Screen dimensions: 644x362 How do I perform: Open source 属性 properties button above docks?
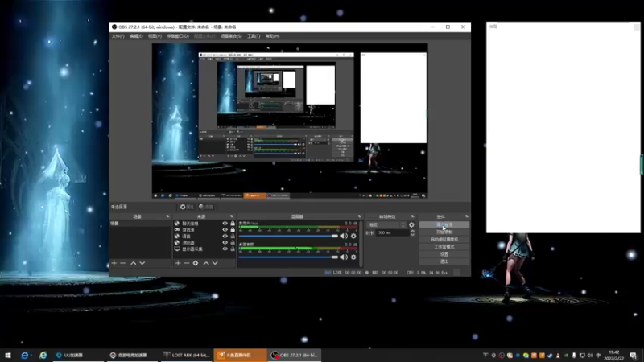tap(187, 207)
